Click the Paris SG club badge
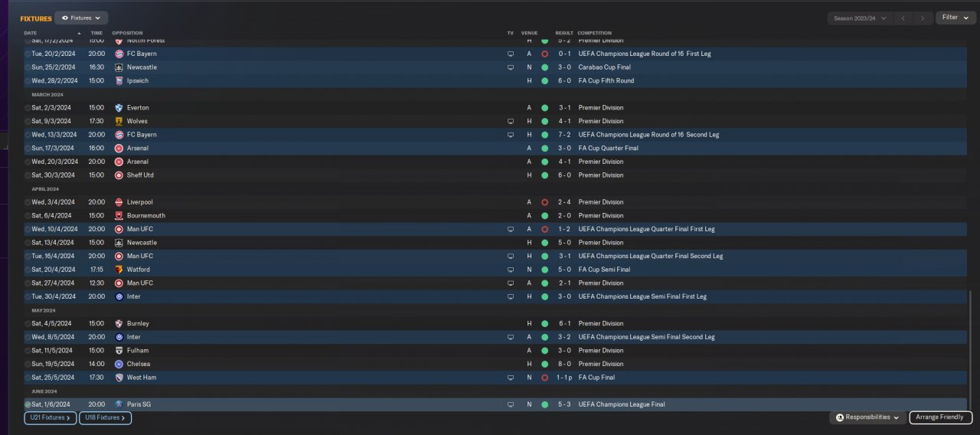The height and width of the screenshot is (435, 980). (119, 404)
